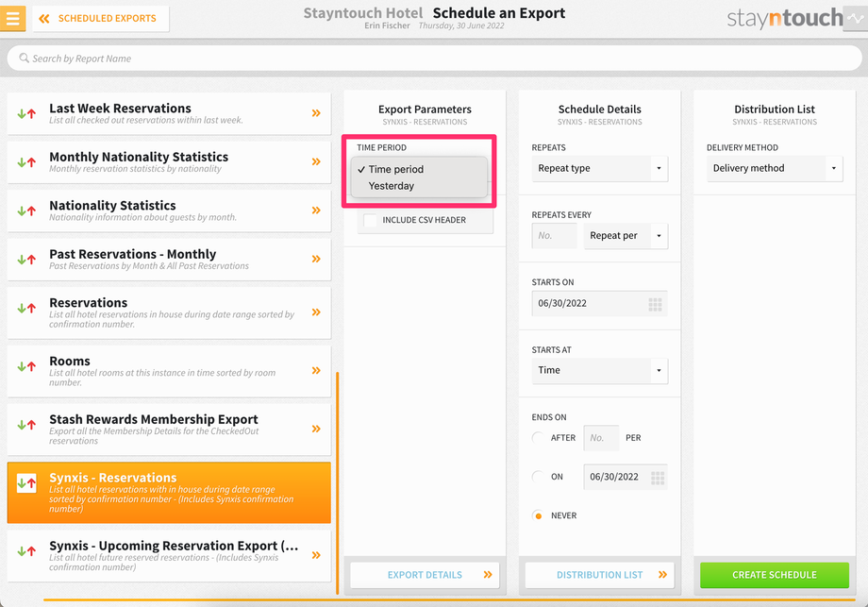
Task: Click the Ends After number field
Action: (601, 437)
